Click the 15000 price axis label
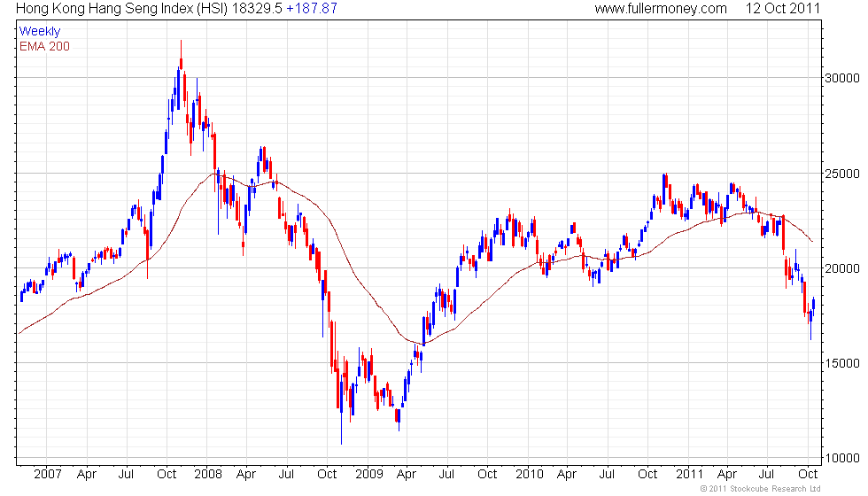Image resolution: width=868 pixels, height=496 pixels. point(842,364)
